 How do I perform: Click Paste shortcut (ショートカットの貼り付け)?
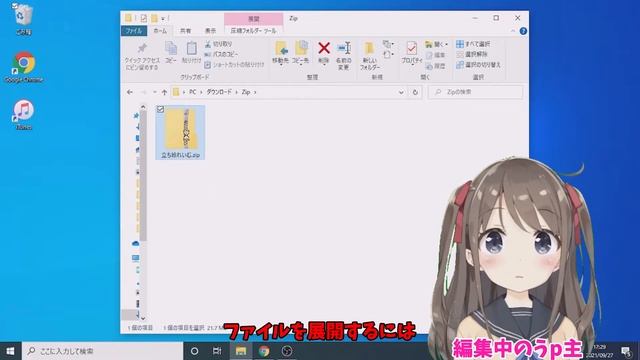234,64
